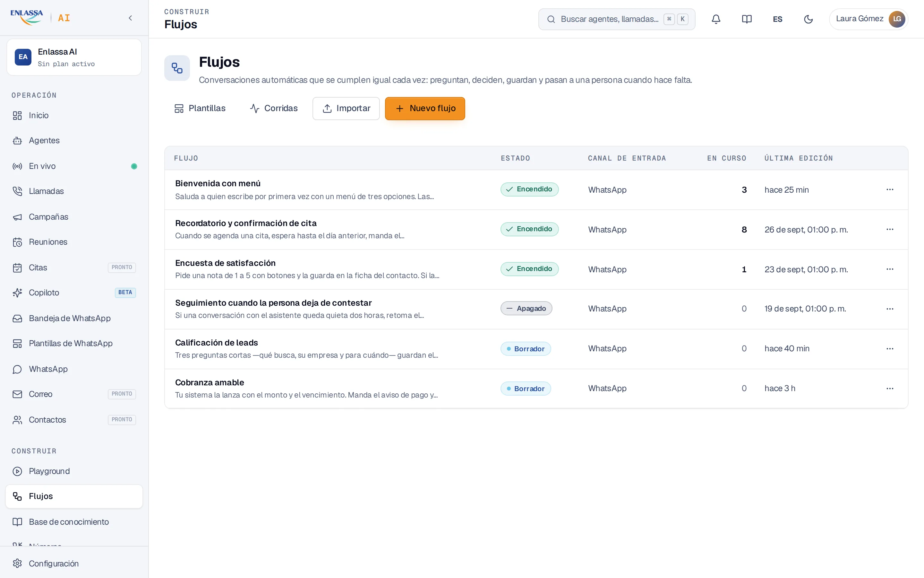This screenshot has width=924, height=578.
Task: Open options menu for Seguimiento row
Action: click(890, 309)
